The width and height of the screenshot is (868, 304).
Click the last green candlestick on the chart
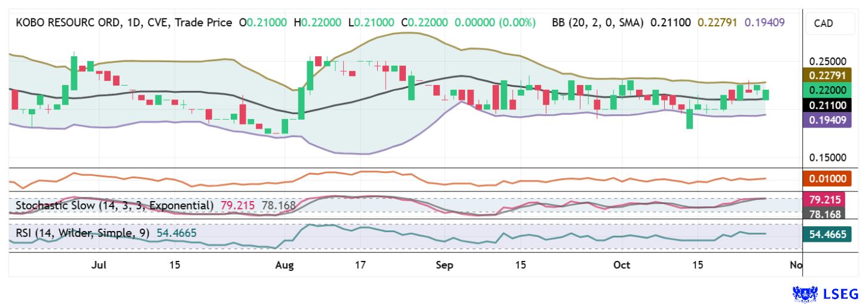tap(766, 94)
